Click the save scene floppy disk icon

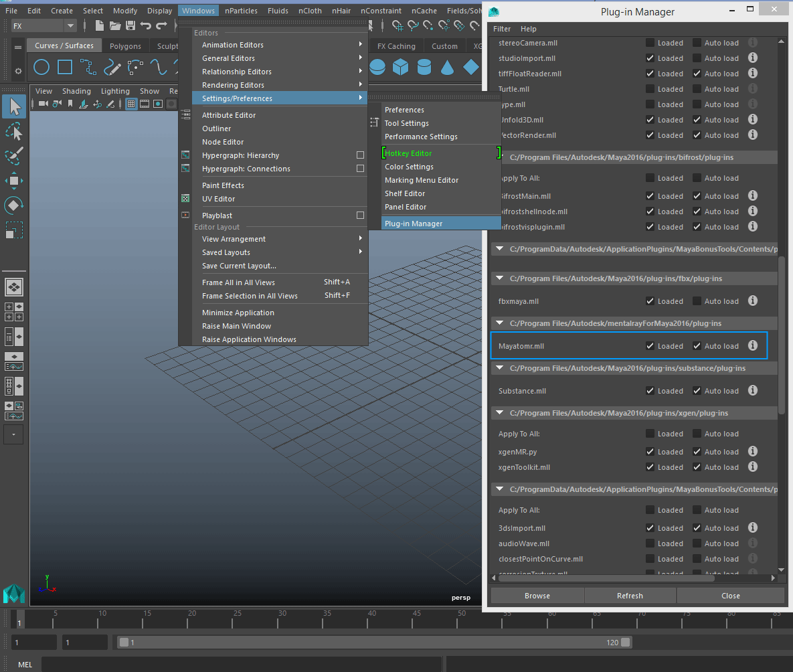point(130,25)
